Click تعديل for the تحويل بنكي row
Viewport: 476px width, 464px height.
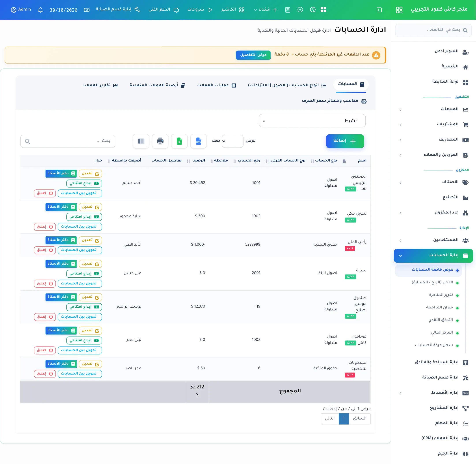click(x=90, y=207)
